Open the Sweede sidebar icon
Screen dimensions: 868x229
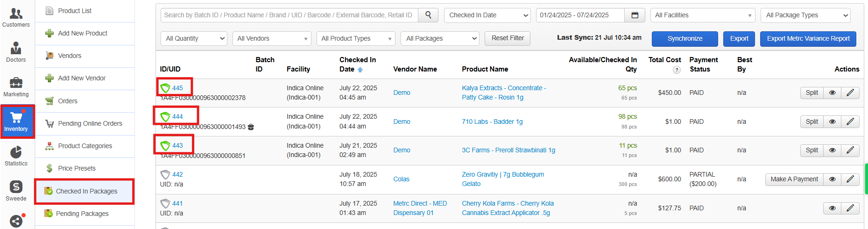[x=16, y=191]
